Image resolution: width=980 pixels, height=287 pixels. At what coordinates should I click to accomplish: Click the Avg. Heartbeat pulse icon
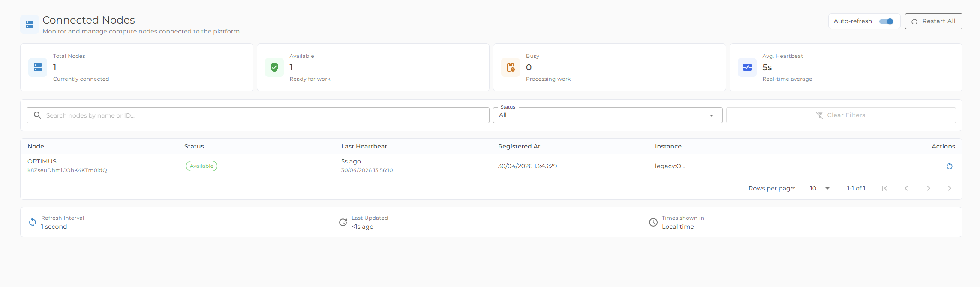(747, 67)
